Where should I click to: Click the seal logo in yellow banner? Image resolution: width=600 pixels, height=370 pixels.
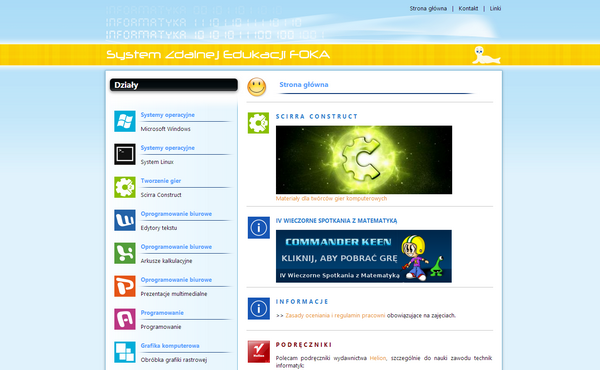pyautogui.click(x=485, y=55)
